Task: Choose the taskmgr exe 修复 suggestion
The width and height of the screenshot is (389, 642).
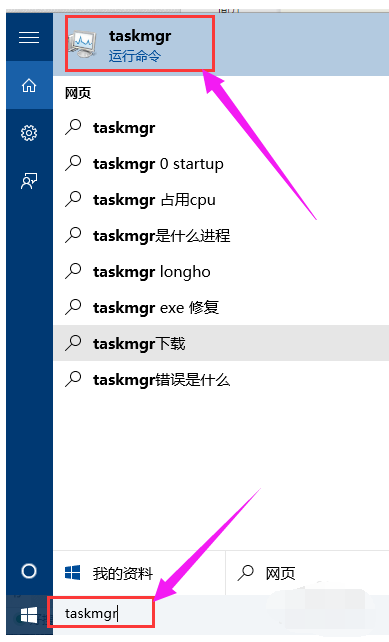Action: tap(221, 308)
